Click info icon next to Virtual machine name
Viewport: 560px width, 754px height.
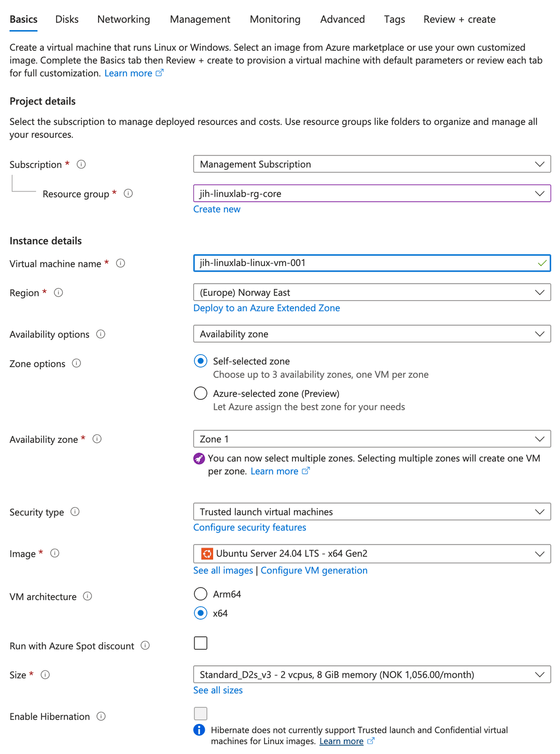pos(120,263)
